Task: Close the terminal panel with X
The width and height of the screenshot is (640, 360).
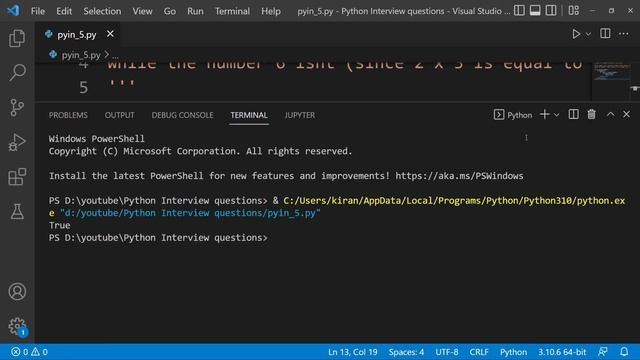Action: pos(627,115)
